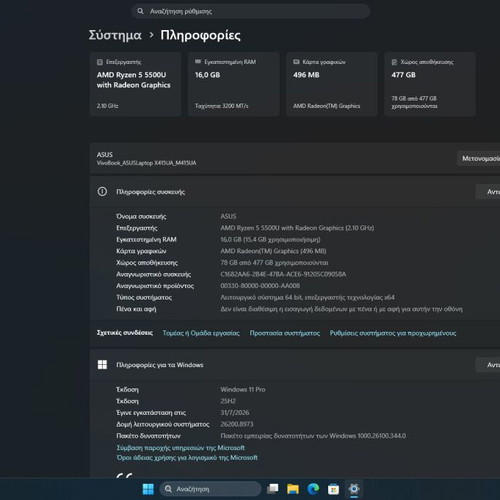This screenshot has width=500, height=500.
Task: Click the graphics card icon in GPU card
Action: click(296, 62)
